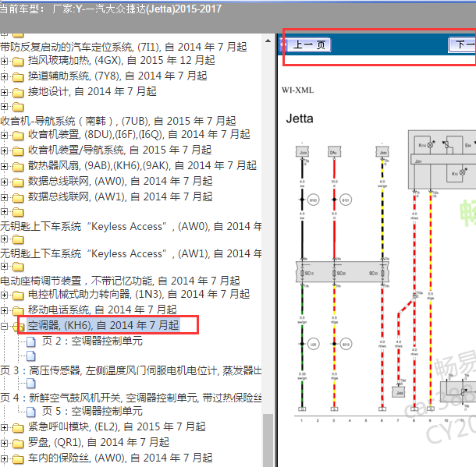Viewport: 476px width, 467px height.
Task: Expand the 换道辅助系统 (7Y8) folder
Action: (4, 76)
